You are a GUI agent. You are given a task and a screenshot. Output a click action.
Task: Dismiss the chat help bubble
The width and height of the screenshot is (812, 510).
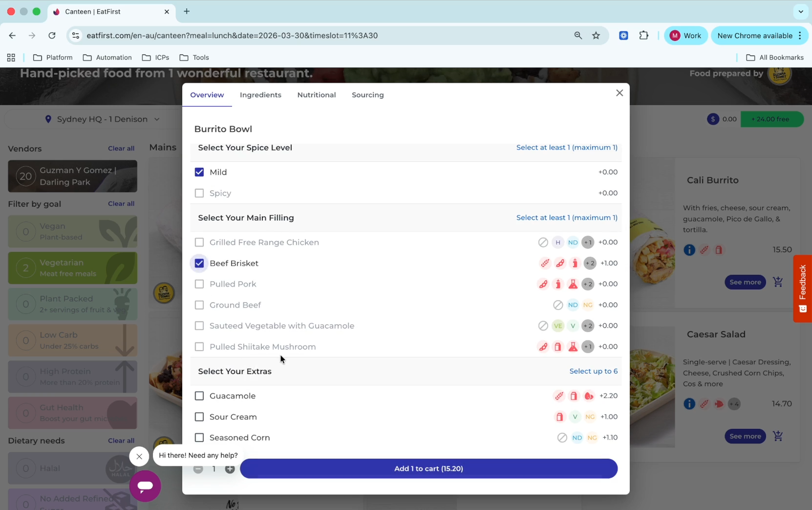pyautogui.click(x=139, y=457)
